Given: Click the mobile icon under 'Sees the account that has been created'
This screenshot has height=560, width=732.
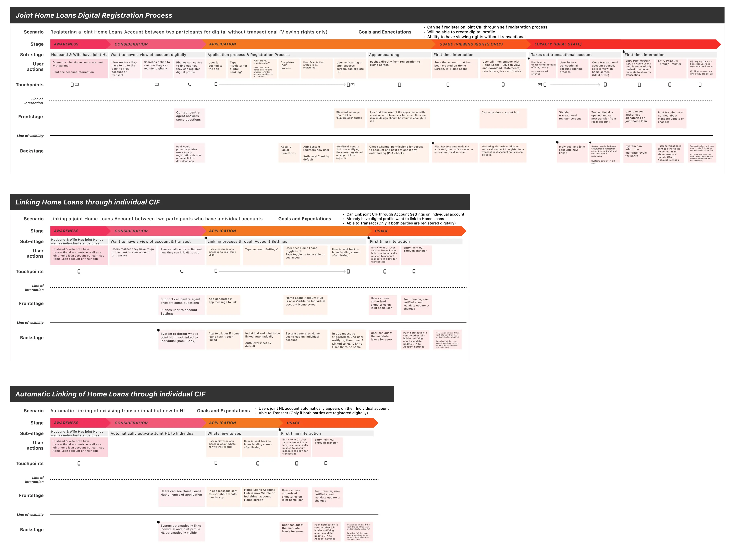Looking at the screenshot, I should pyautogui.click(x=448, y=85).
